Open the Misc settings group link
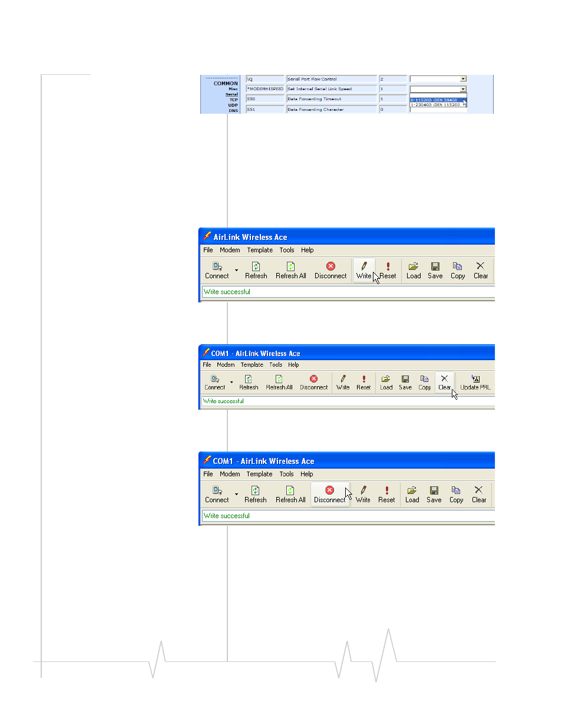This screenshot has width=562, height=728. pos(233,89)
